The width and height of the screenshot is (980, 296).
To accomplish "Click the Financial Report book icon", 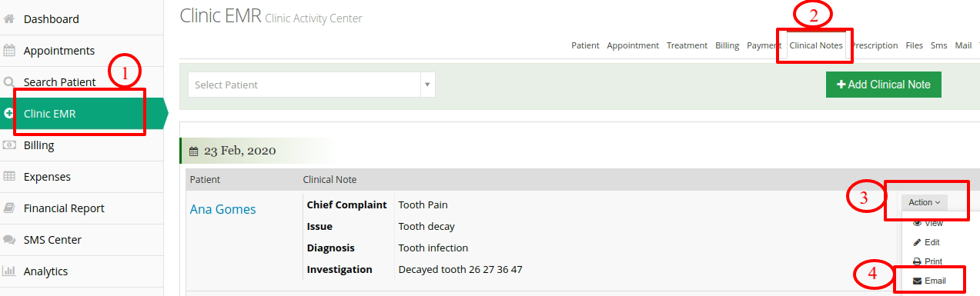I will click(x=9, y=208).
